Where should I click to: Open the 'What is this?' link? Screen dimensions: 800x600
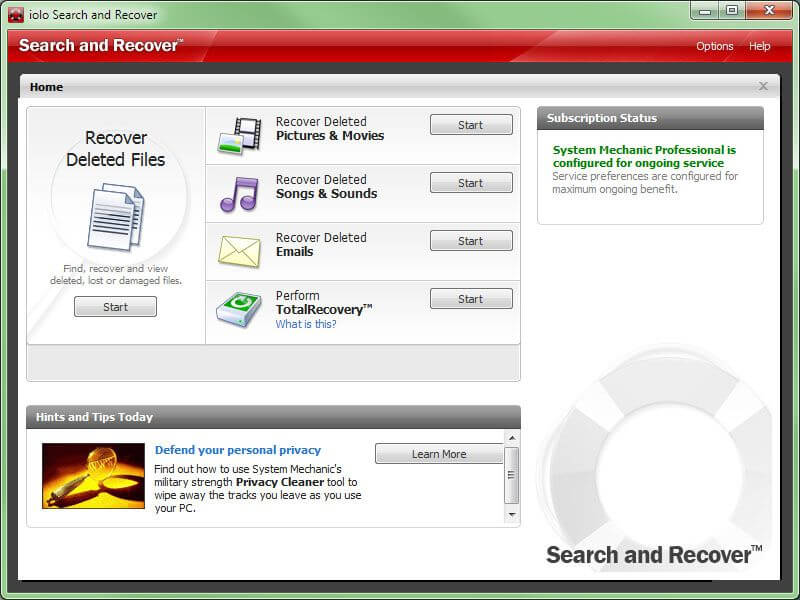pyautogui.click(x=306, y=324)
